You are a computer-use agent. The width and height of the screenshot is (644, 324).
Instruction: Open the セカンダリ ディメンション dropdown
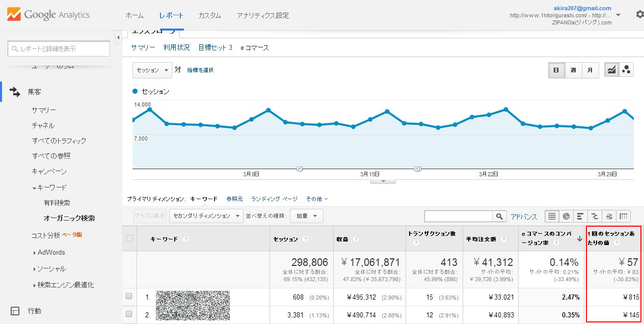pos(206,216)
